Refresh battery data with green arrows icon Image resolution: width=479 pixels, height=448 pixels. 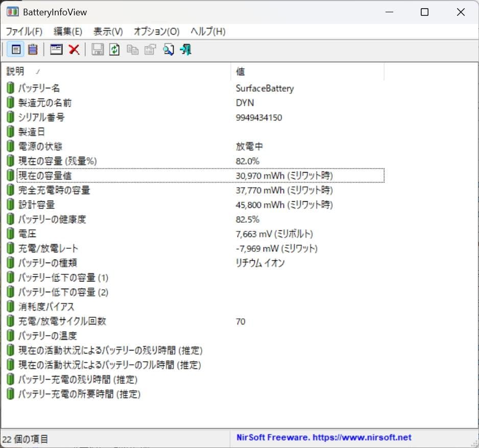point(115,50)
